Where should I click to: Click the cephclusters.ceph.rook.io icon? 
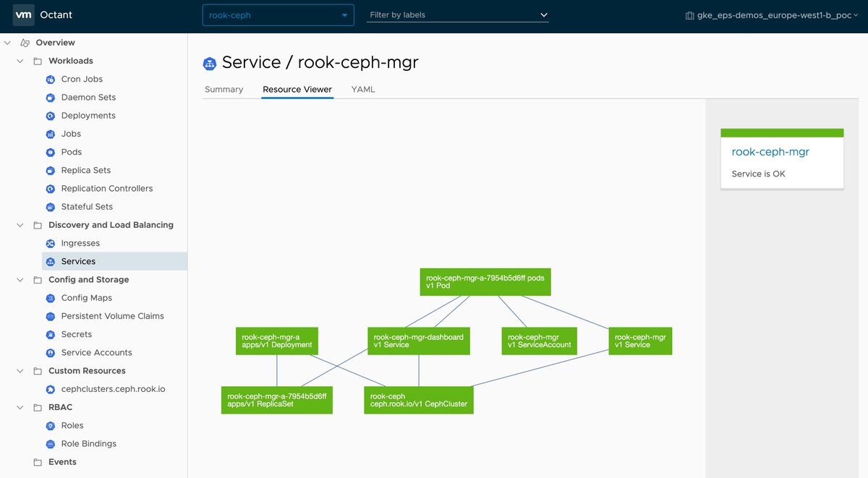pyautogui.click(x=51, y=389)
